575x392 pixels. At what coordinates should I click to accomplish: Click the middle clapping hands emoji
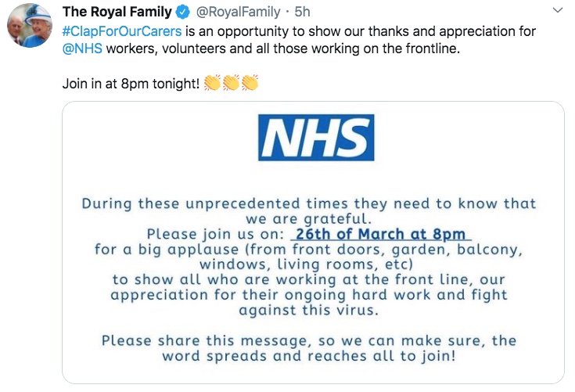click(231, 82)
